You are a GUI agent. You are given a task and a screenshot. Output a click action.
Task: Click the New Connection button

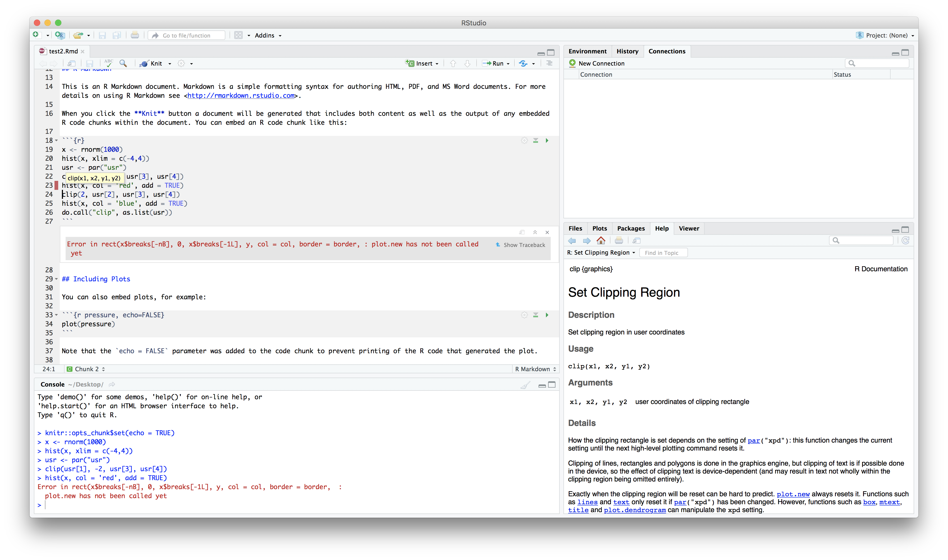[597, 63]
